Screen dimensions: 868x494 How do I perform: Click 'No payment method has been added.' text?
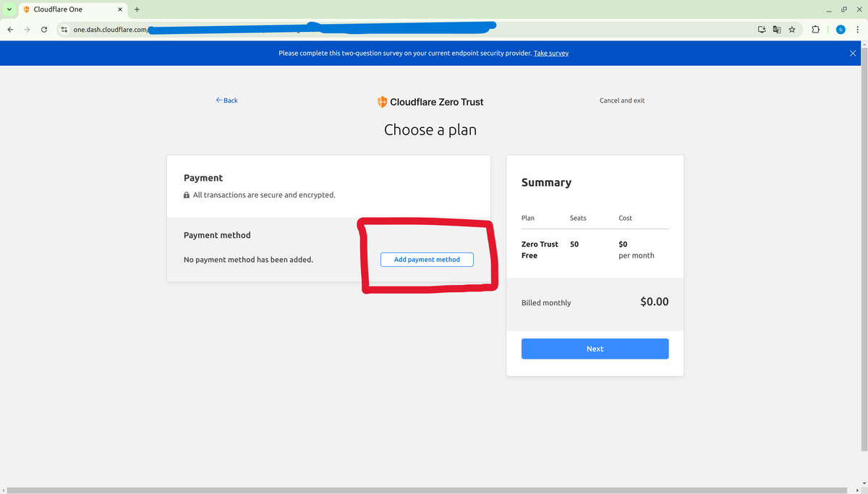tap(248, 260)
